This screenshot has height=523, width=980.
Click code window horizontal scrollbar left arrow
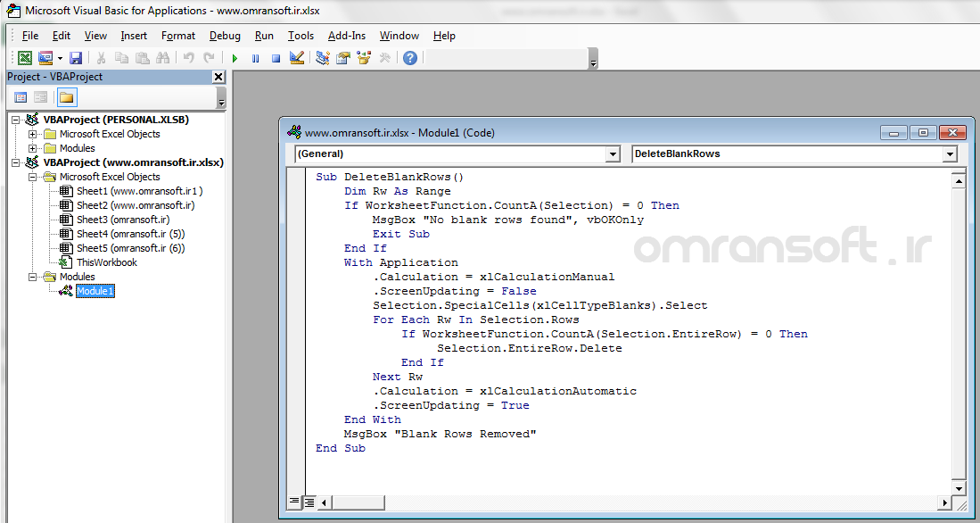pos(325,502)
